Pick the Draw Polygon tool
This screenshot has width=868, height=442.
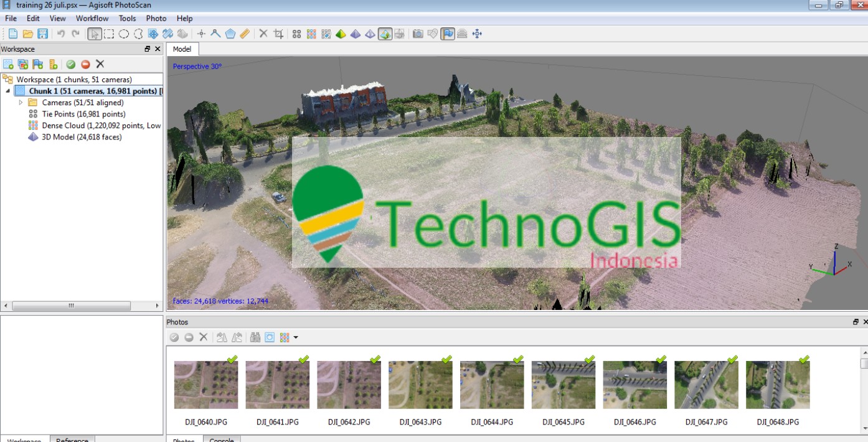[230, 34]
